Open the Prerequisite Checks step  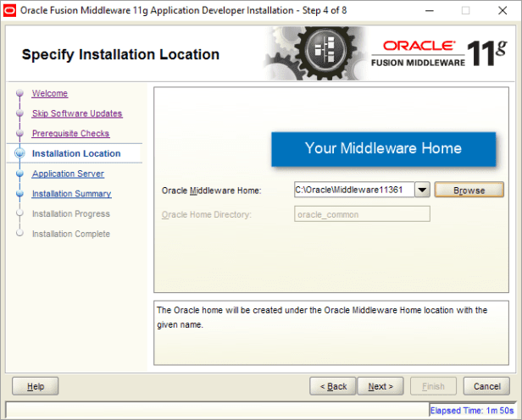coord(70,133)
